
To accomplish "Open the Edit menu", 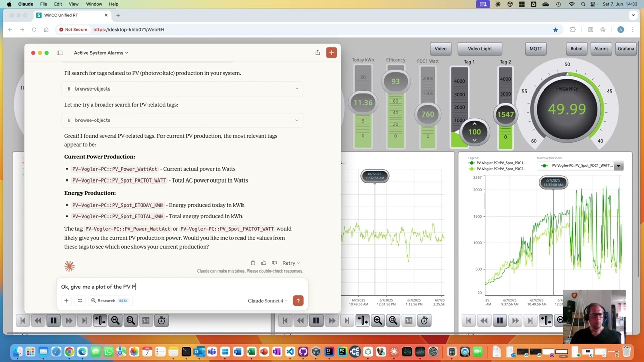I will pyautogui.click(x=58, y=4).
